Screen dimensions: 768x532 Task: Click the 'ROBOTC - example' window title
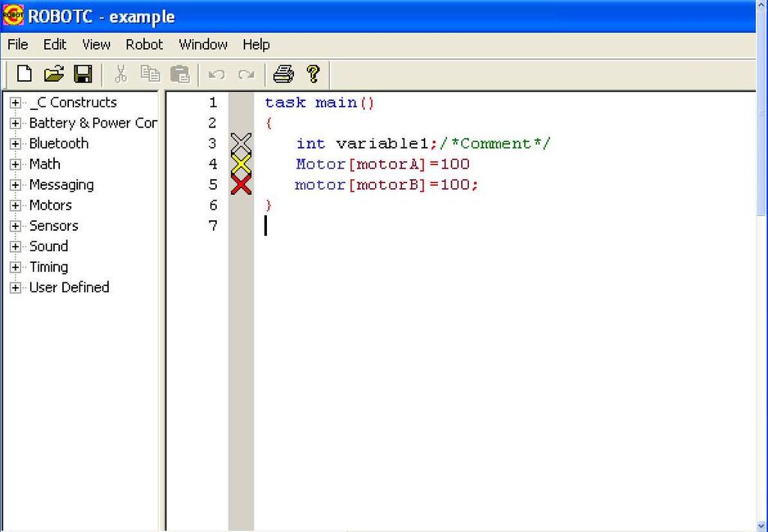coord(101,16)
